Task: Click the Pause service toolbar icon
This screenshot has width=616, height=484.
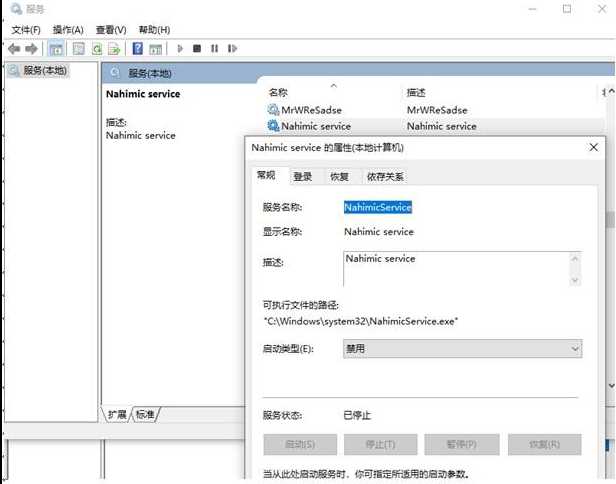Action: pyautogui.click(x=214, y=49)
